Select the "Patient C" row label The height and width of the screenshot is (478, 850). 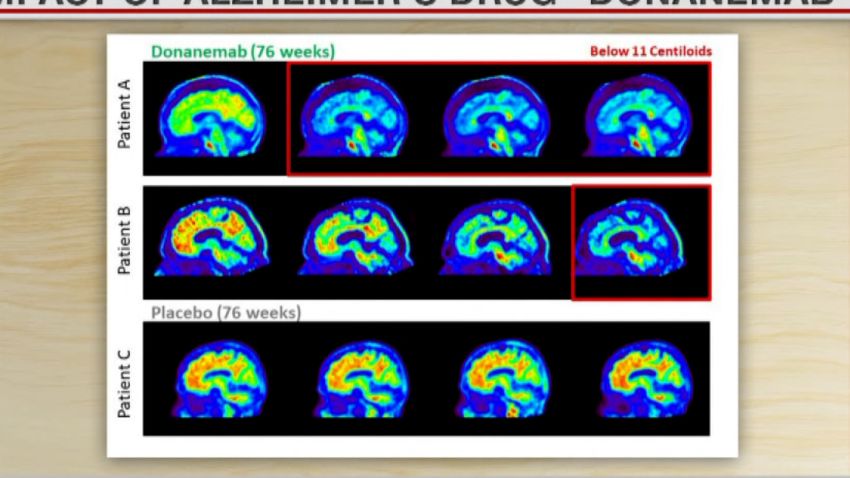click(x=124, y=383)
